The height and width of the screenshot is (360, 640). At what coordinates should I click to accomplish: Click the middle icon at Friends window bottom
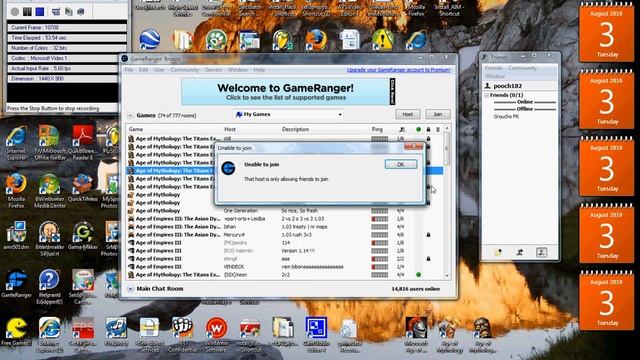coord(520,252)
